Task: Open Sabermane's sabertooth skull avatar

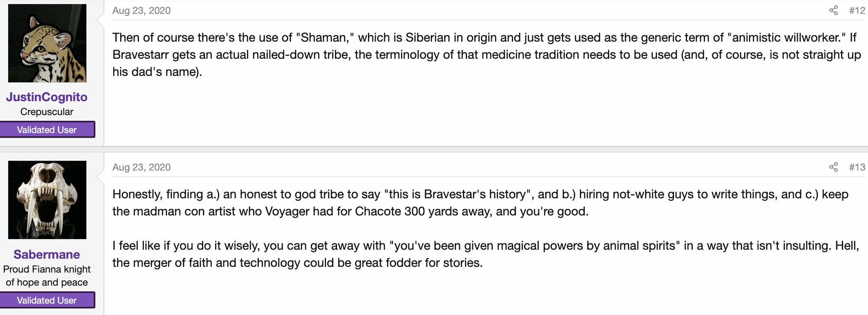Action: [x=47, y=200]
